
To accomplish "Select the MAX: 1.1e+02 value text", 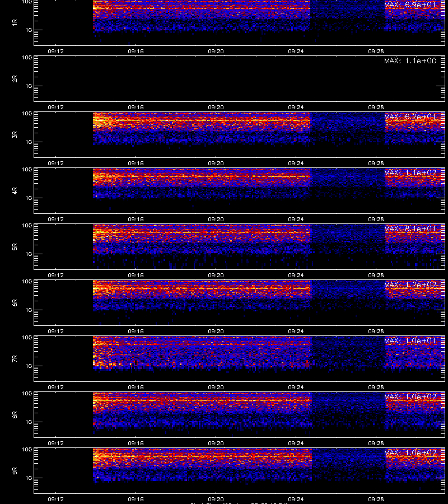I will 410,172.
